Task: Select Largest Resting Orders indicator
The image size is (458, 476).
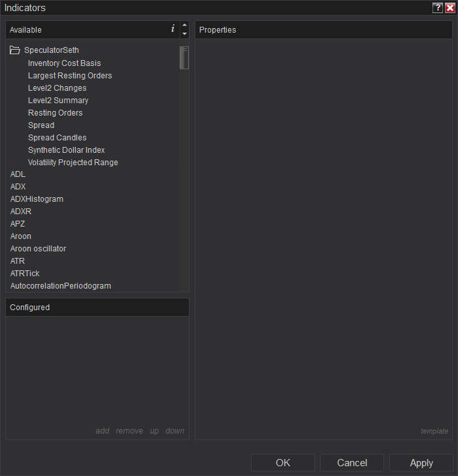Action: tap(70, 76)
